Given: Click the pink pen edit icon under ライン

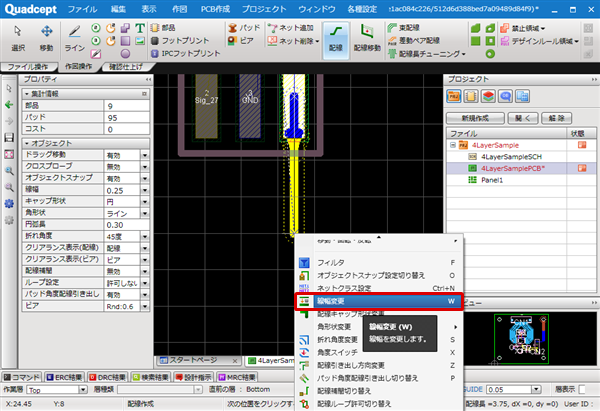Looking at the screenshot, I should 96,54.
